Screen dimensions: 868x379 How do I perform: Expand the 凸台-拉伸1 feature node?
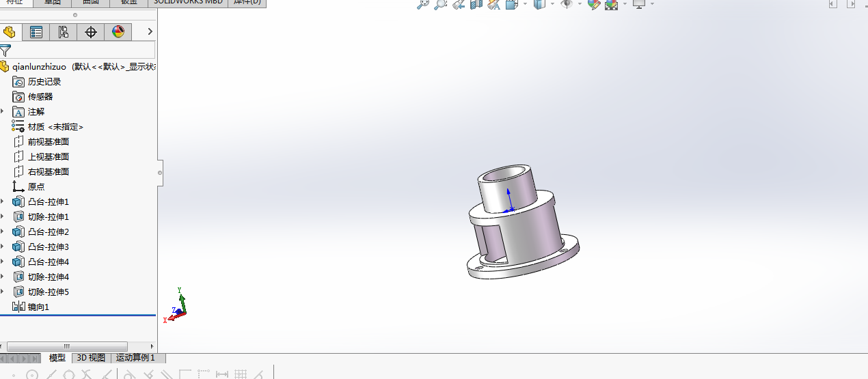point(3,201)
